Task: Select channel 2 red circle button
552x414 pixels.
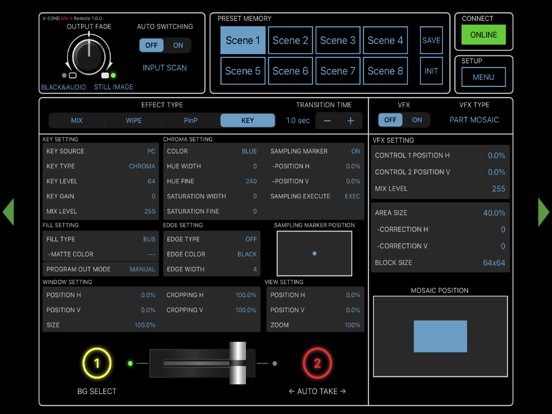Action: coord(317,363)
